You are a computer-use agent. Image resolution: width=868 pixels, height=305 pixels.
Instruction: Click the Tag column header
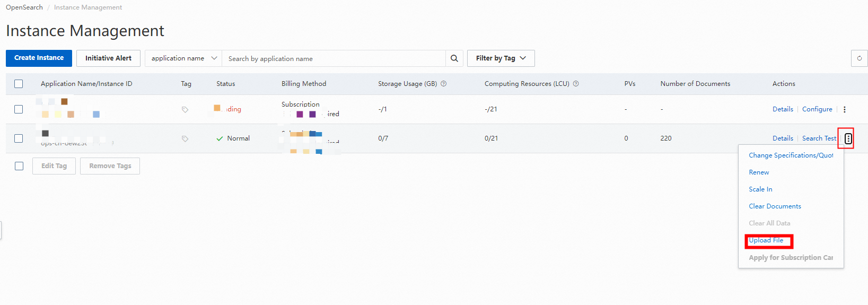(x=186, y=84)
